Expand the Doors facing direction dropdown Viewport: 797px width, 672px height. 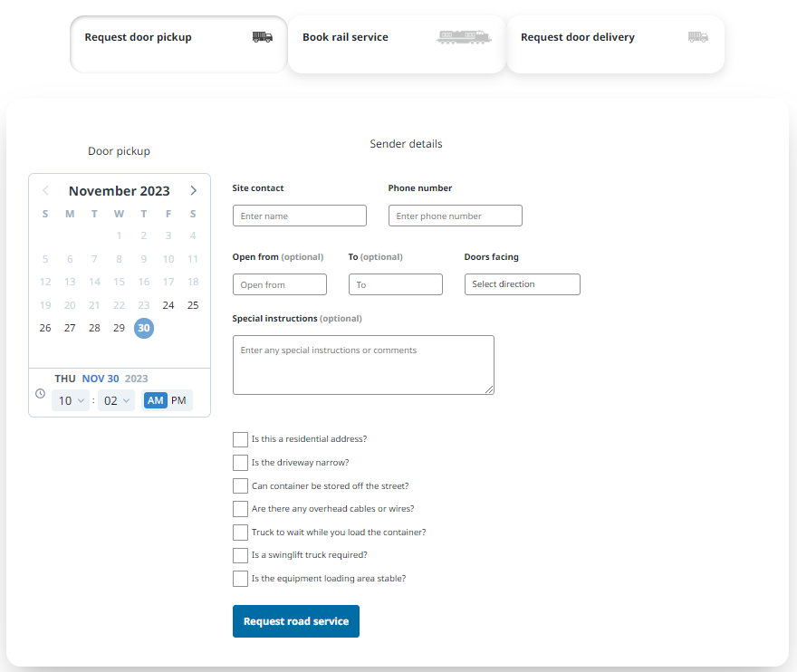coord(522,284)
